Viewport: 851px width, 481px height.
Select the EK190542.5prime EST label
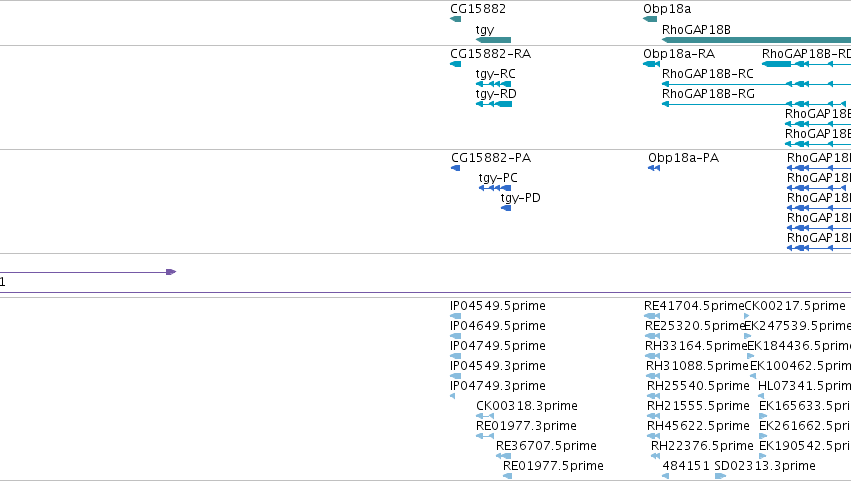click(x=805, y=446)
